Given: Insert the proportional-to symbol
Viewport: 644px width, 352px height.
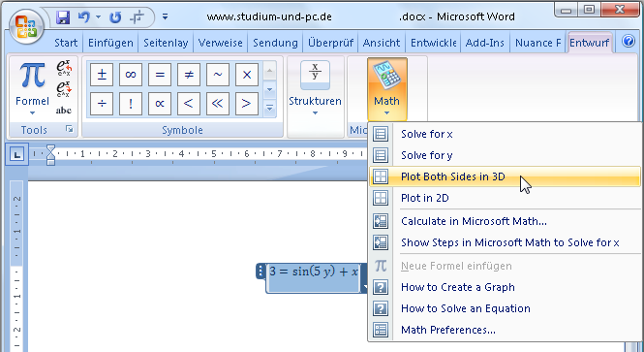Looking at the screenshot, I should (160, 104).
